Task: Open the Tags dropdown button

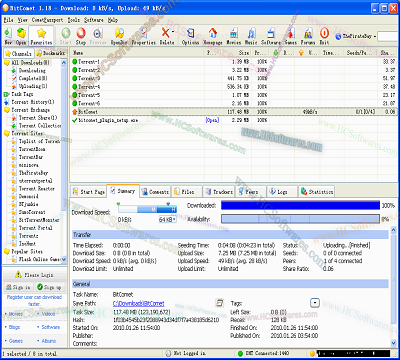Action: pos(315,303)
